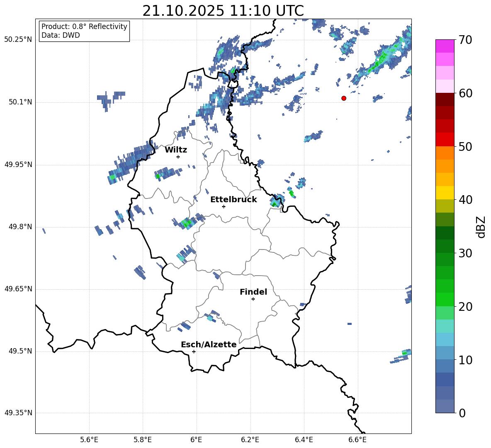Click the dBZ colorbar axis label

(x=481, y=227)
